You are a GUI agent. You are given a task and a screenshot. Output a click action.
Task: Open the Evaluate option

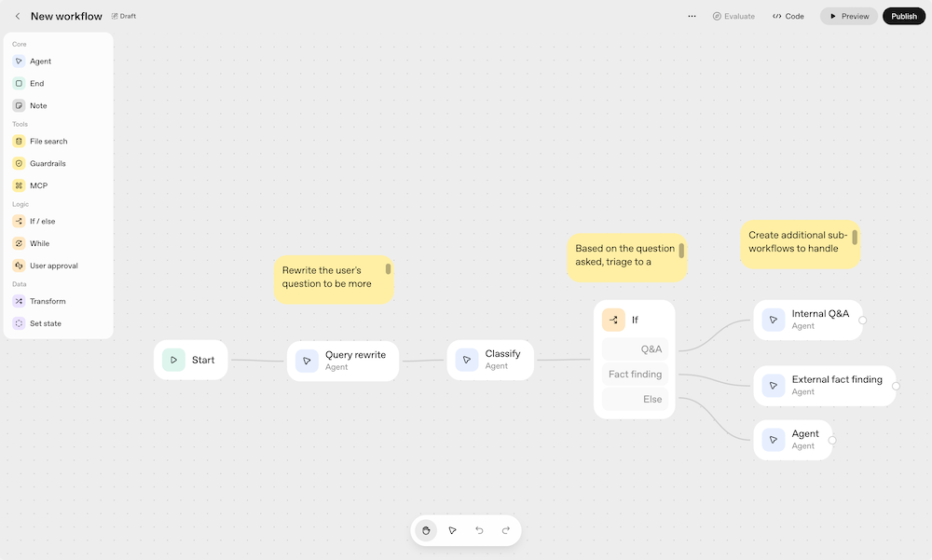click(733, 16)
